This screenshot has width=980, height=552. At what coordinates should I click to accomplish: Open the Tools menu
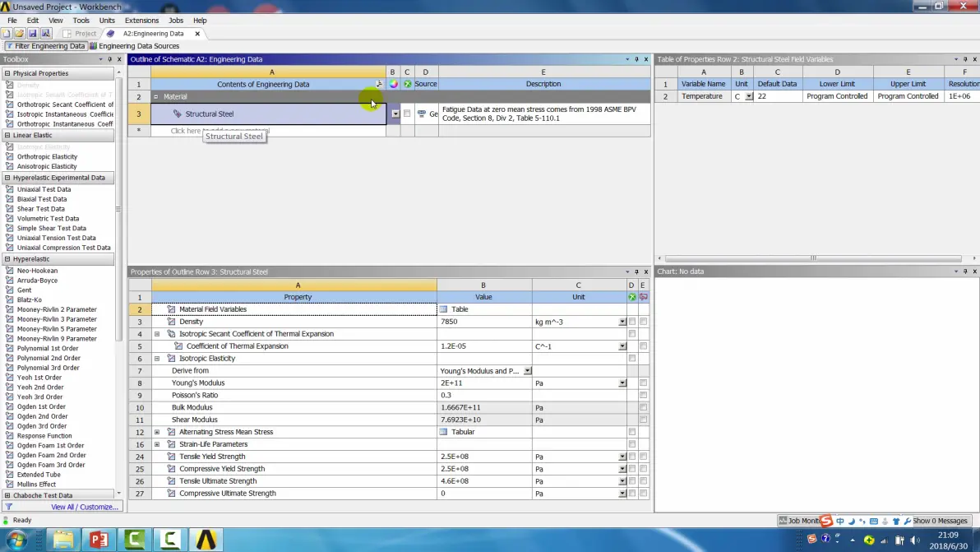[81, 21]
